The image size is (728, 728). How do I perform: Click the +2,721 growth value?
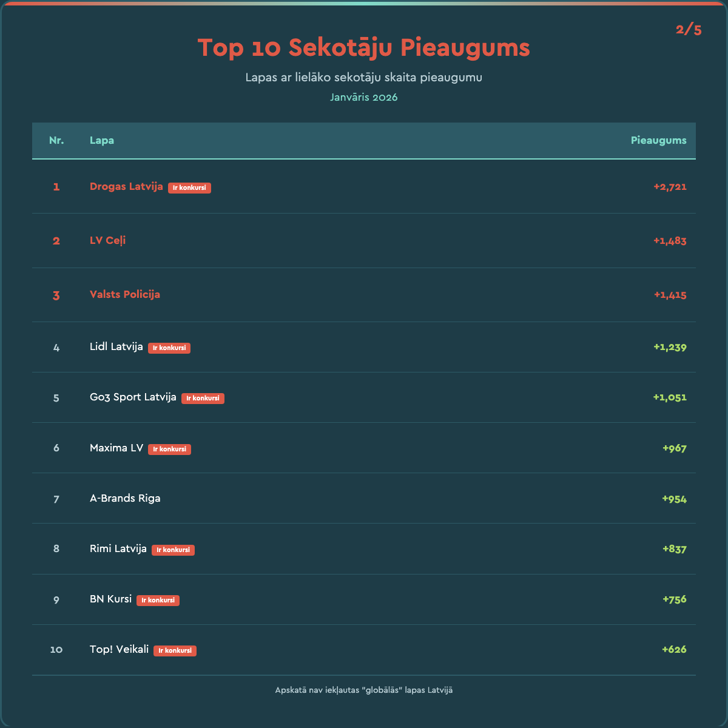coord(670,187)
